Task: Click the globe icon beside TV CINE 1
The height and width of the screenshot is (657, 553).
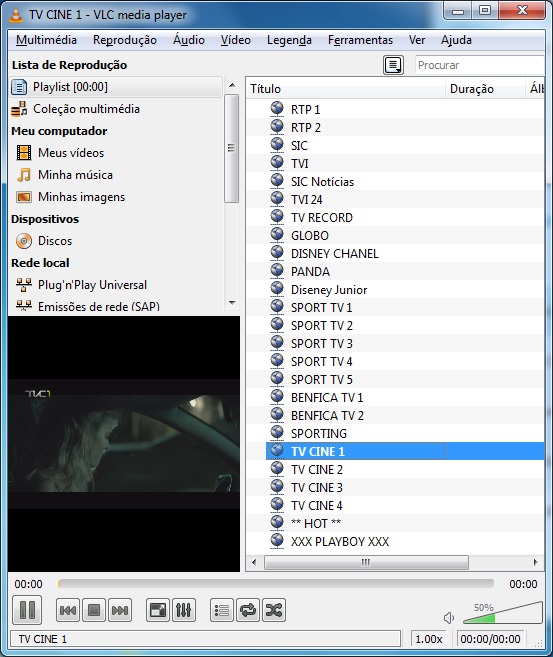Action: coord(277,450)
